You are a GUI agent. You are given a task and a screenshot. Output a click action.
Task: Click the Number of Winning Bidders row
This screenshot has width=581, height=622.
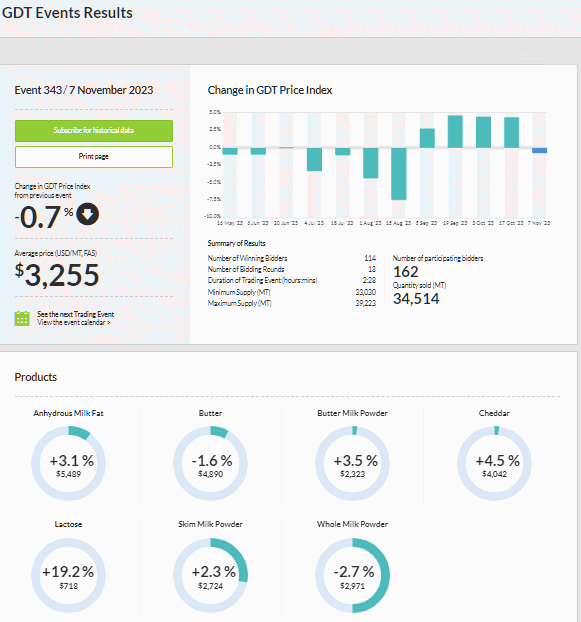[x=291, y=258]
